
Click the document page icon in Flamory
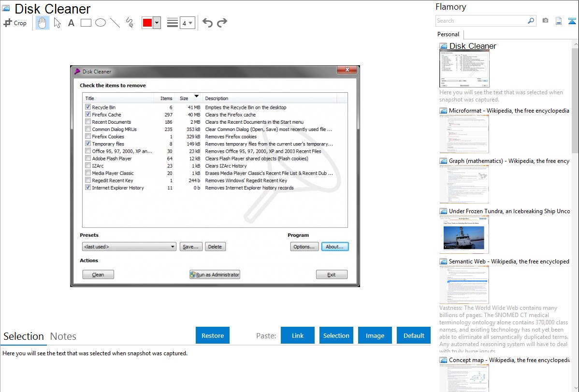[x=559, y=21]
